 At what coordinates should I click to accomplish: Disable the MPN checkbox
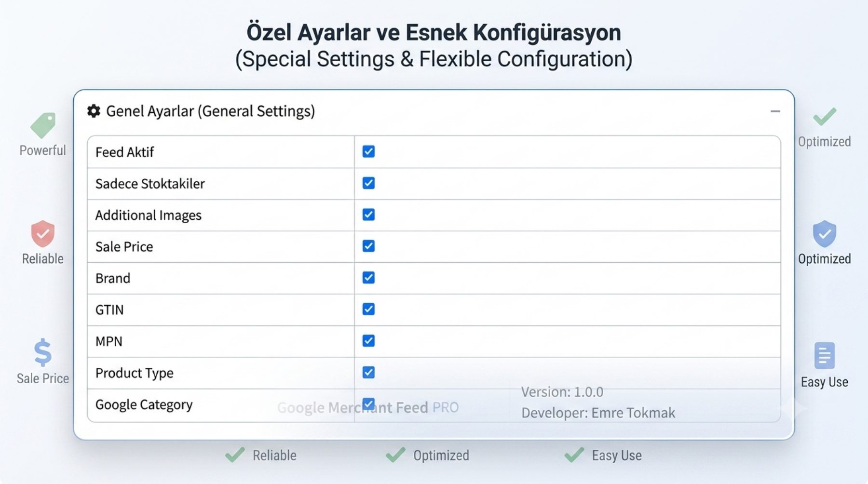[368, 341]
